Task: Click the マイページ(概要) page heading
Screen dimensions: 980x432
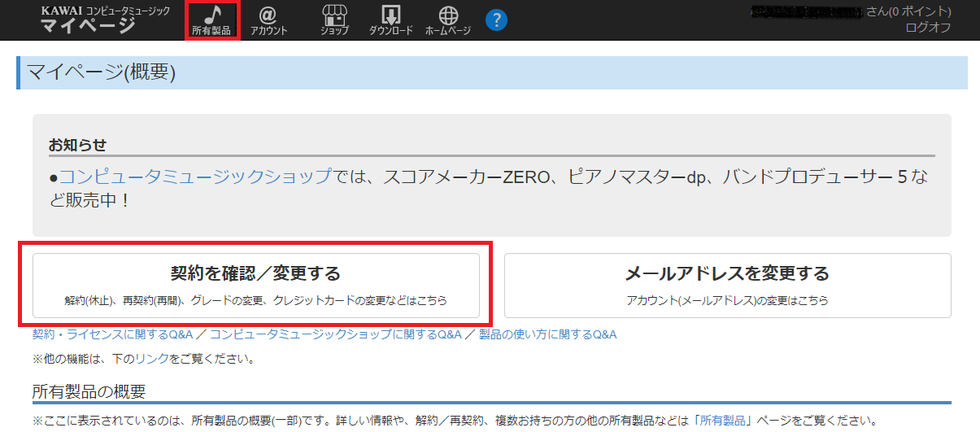Action: tap(102, 72)
